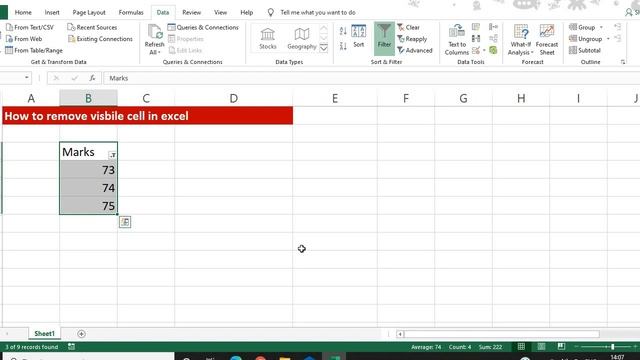Screen dimensions: 640x360
Task: Click the From Text/CSV import icon
Action: pyautogui.click(x=9, y=27)
